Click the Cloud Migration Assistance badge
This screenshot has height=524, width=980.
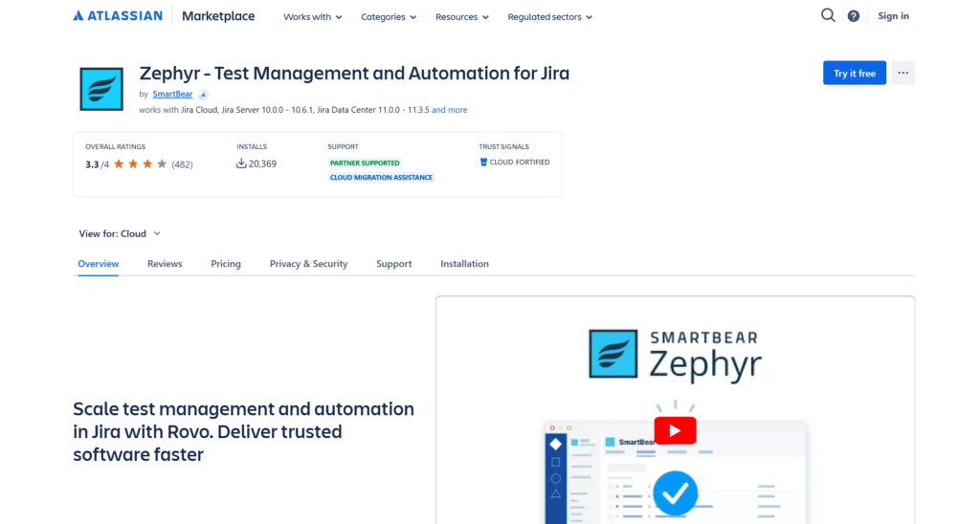click(381, 177)
